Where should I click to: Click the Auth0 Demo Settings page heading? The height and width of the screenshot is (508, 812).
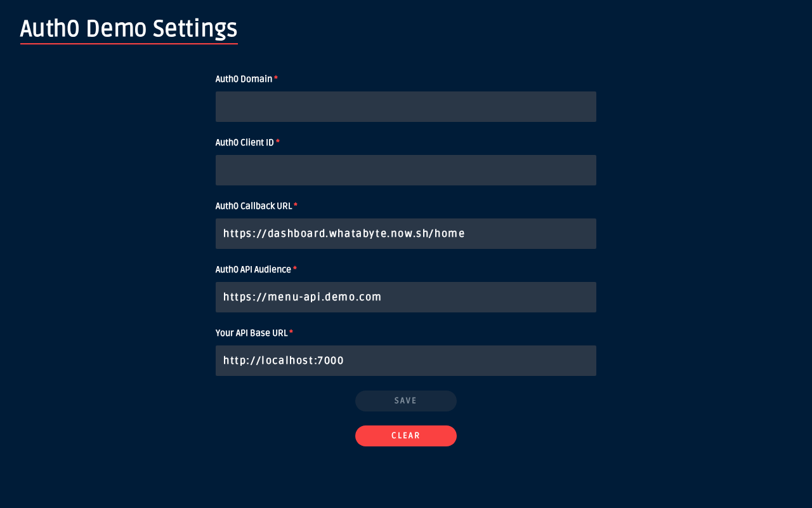129,29
